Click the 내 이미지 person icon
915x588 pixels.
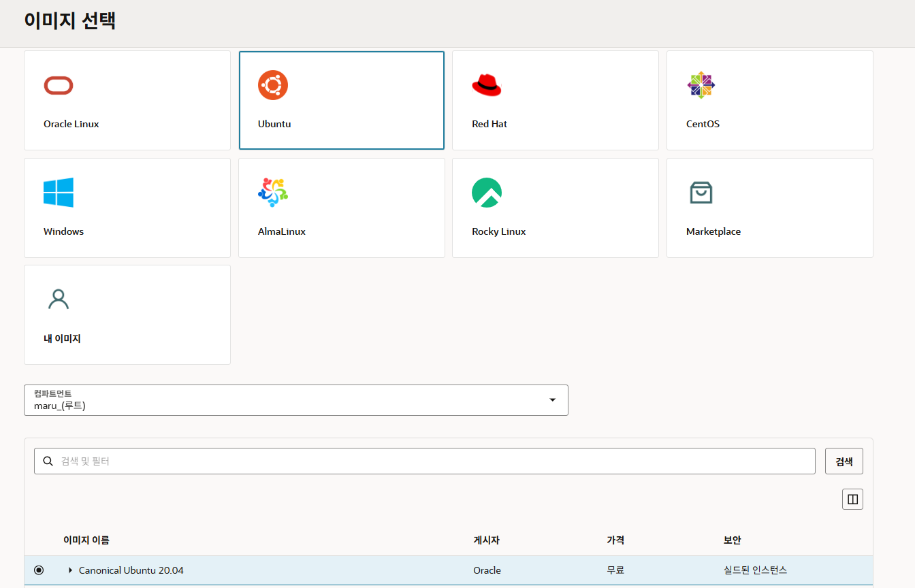59,299
